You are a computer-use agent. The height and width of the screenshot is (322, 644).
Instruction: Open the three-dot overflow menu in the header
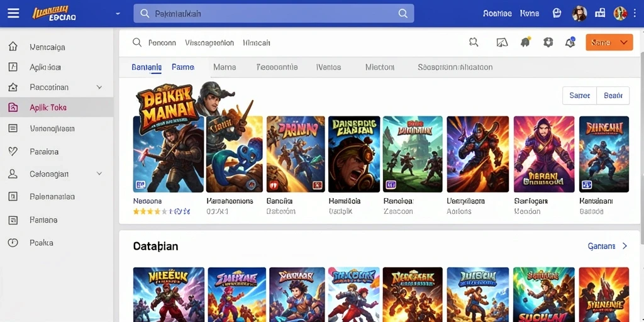[634, 14]
